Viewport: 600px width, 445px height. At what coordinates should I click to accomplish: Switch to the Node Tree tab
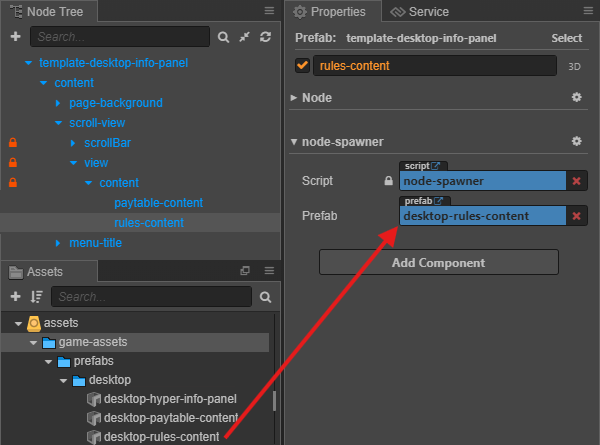pyautogui.click(x=49, y=11)
